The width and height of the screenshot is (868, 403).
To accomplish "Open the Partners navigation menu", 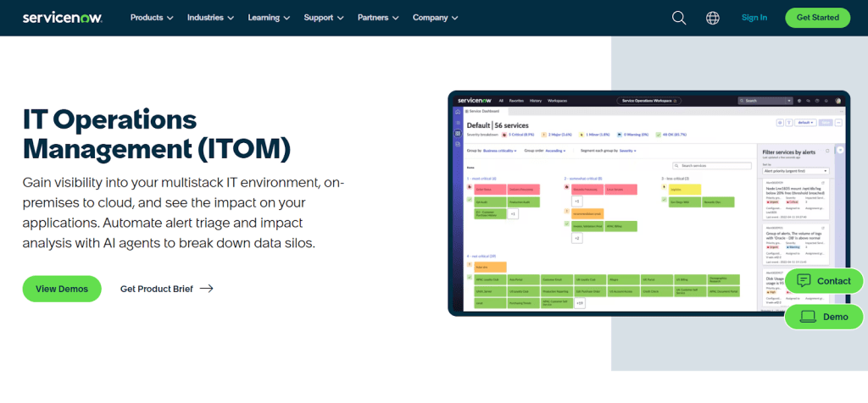I will tap(378, 18).
